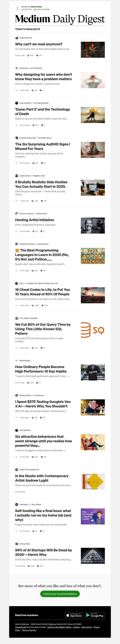Click the clap icon showing 3.3K

29,566
